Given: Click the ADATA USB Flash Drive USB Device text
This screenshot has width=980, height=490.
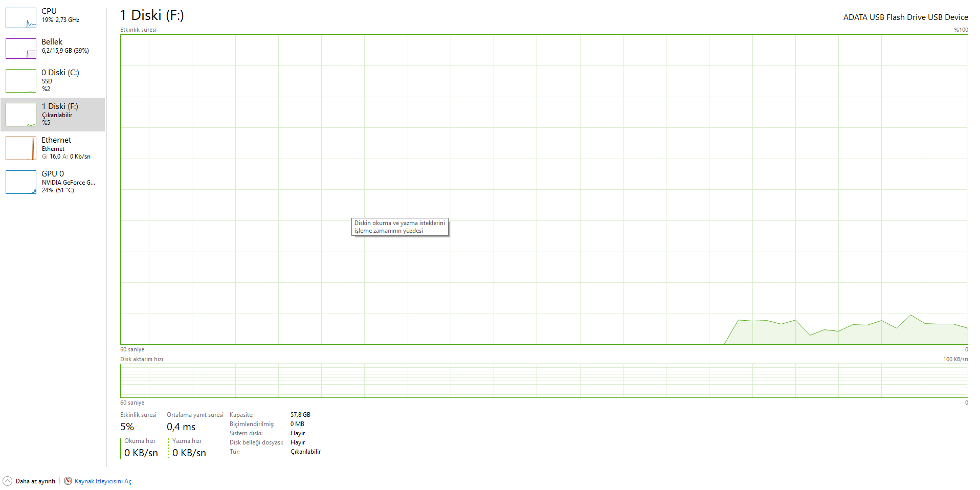Looking at the screenshot, I should click(905, 17).
